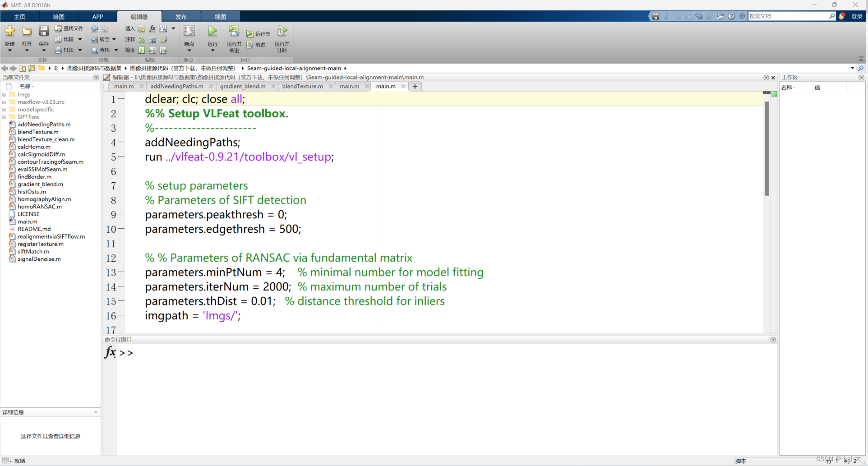868x466 pixels.
Task: Click the 搜索文档 search documentation field
Action: 788,16
